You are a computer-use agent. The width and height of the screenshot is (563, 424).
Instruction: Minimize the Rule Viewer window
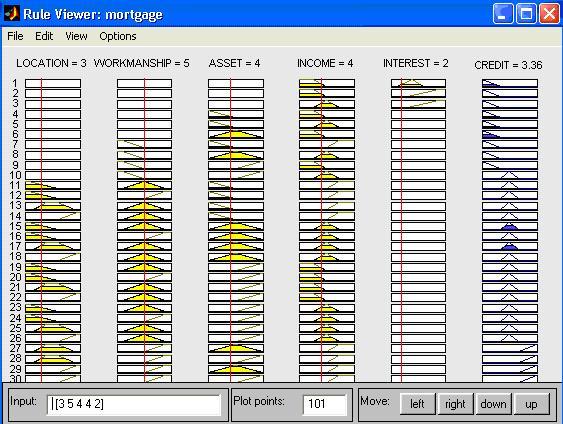pos(503,14)
